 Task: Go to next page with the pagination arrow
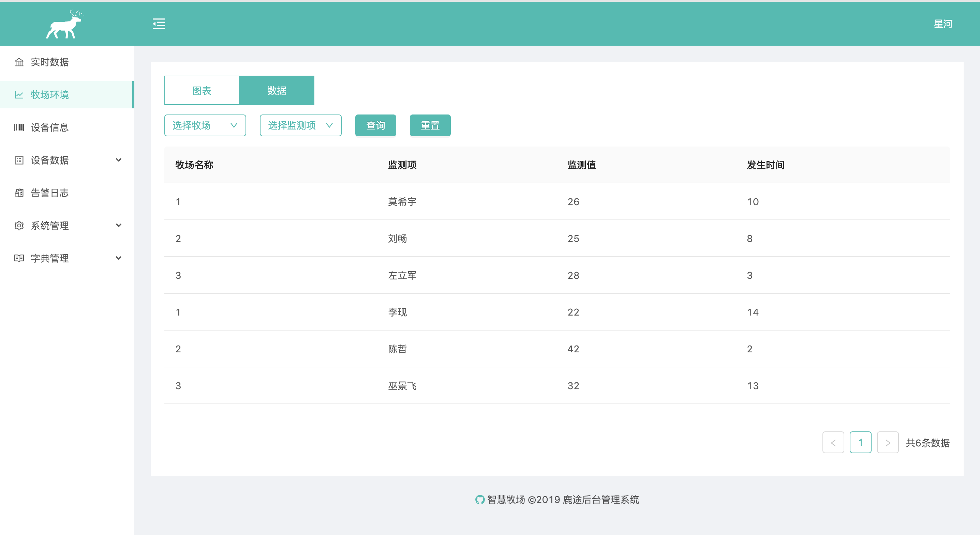(x=888, y=443)
